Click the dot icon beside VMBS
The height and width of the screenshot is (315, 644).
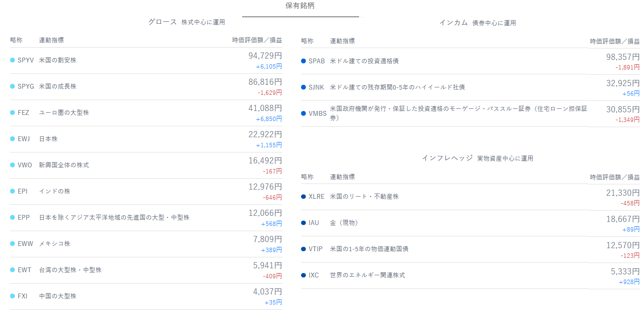click(x=303, y=114)
